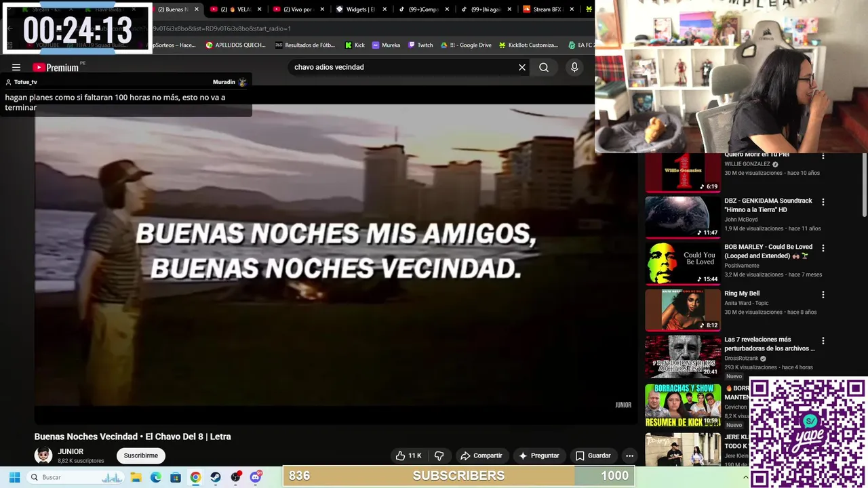The height and width of the screenshot is (488, 868).
Task: Click the browser address bar URL
Action: tap(221, 28)
